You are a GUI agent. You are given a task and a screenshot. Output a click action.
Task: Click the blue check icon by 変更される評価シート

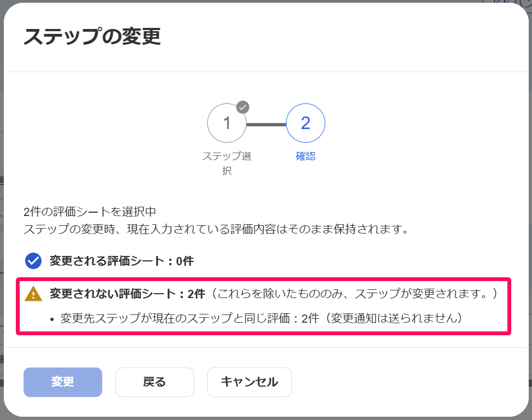pos(33,261)
